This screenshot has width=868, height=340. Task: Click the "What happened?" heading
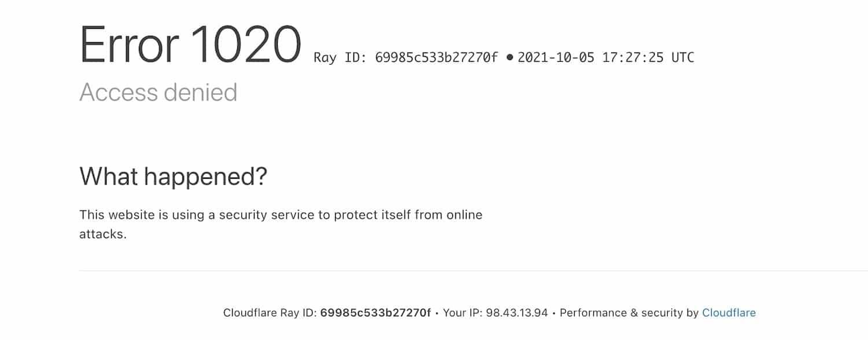click(173, 176)
